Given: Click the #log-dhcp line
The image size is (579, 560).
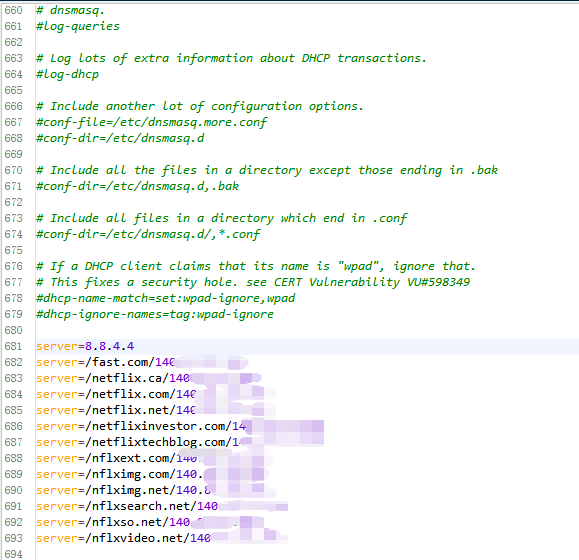Looking at the screenshot, I should point(67,75).
